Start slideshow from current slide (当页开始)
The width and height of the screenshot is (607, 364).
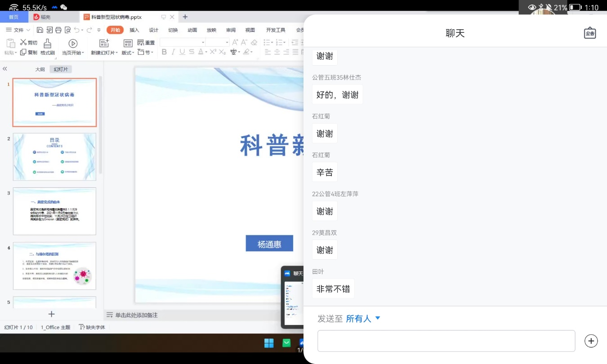[73, 44]
